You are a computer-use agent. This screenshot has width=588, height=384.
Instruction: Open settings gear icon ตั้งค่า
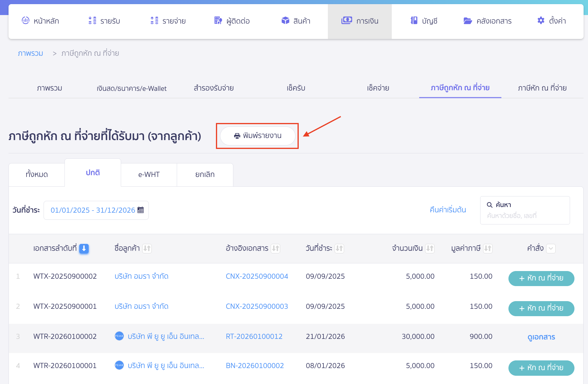[x=541, y=21]
